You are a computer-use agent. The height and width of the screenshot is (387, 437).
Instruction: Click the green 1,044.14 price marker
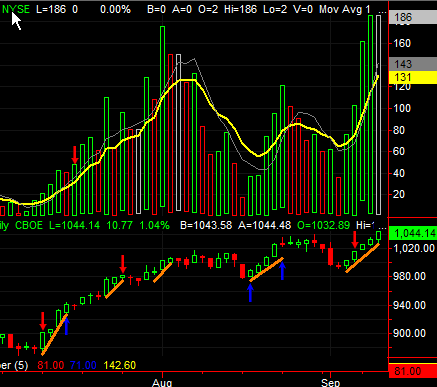pyautogui.click(x=413, y=233)
